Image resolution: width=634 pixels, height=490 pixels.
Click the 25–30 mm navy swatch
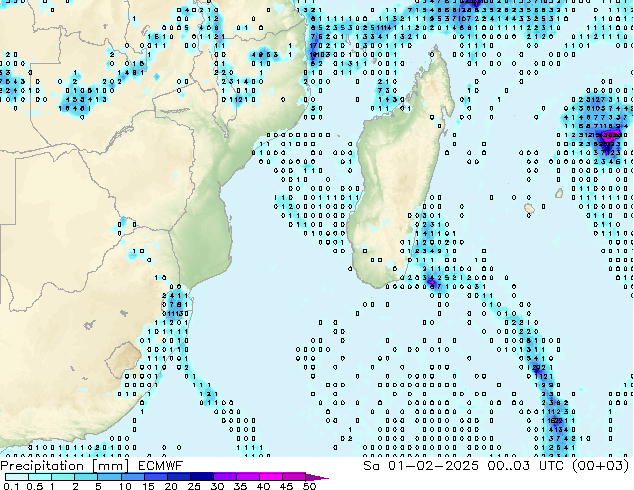point(202,477)
